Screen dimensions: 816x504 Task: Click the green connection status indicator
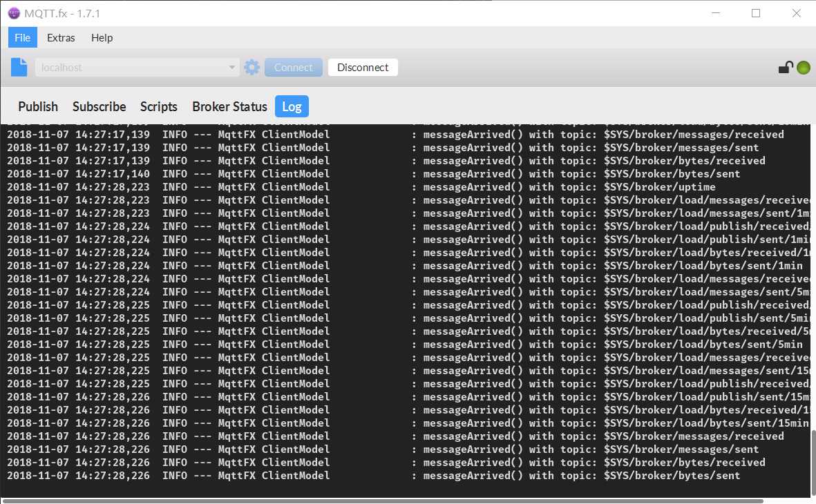tap(804, 68)
